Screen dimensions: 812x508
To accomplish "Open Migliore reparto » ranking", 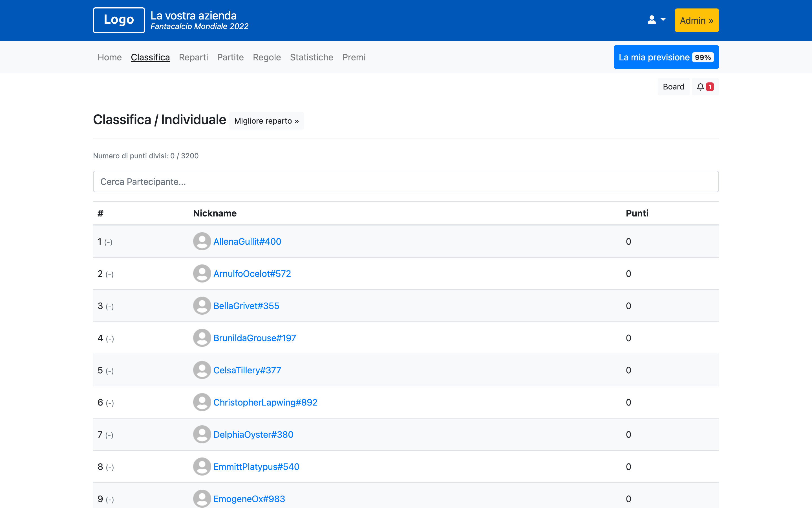I will tap(267, 121).
